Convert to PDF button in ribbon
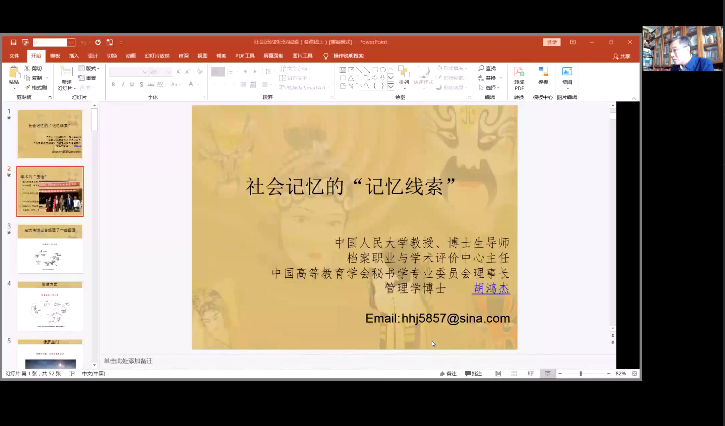The width and height of the screenshot is (725, 426). click(x=519, y=78)
